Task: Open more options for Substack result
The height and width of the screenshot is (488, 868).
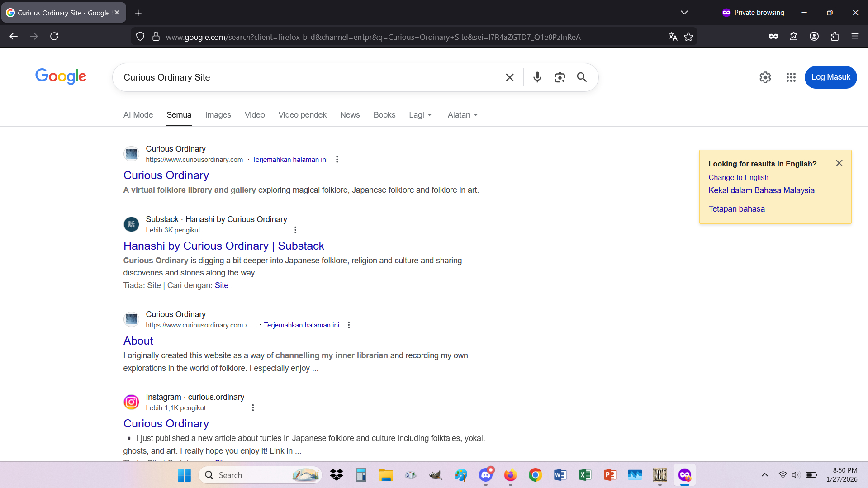Action: (x=295, y=230)
